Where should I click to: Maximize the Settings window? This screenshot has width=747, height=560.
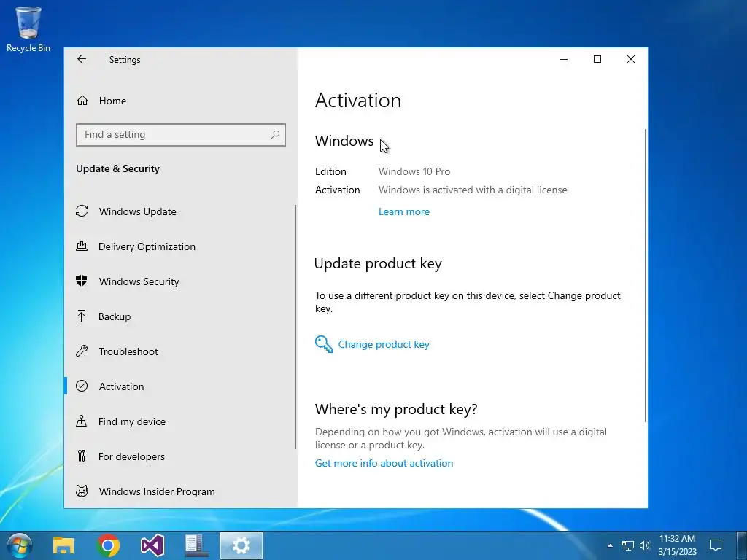[597, 59]
